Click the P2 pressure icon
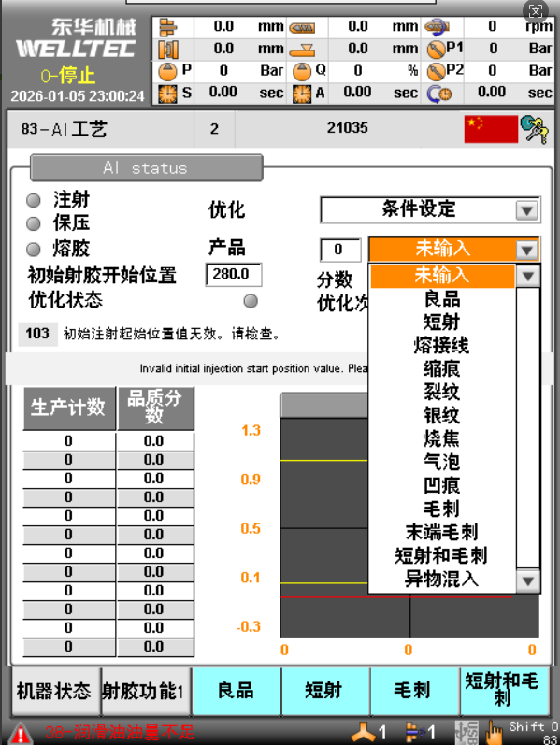 (x=435, y=72)
